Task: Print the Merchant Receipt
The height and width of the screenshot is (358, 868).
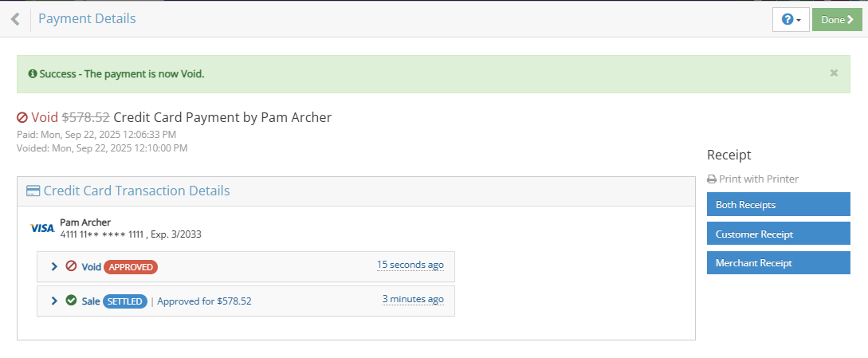Action: (x=778, y=262)
